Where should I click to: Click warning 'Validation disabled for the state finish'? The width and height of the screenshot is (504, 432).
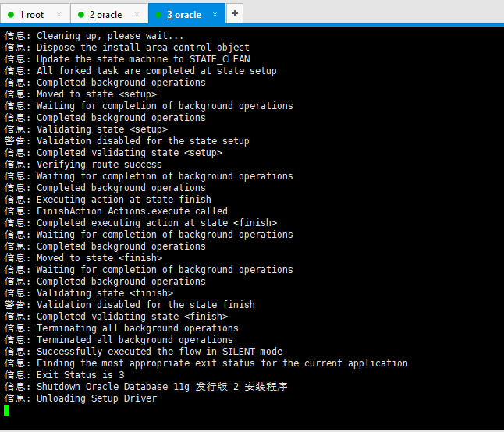[x=130, y=305]
